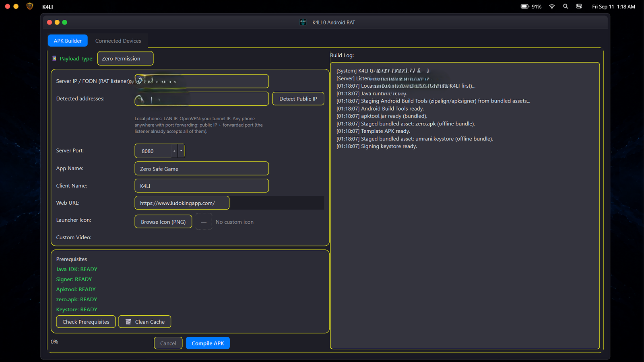Click the 0% build progress indicator
The height and width of the screenshot is (362, 644).
click(x=54, y=341)
